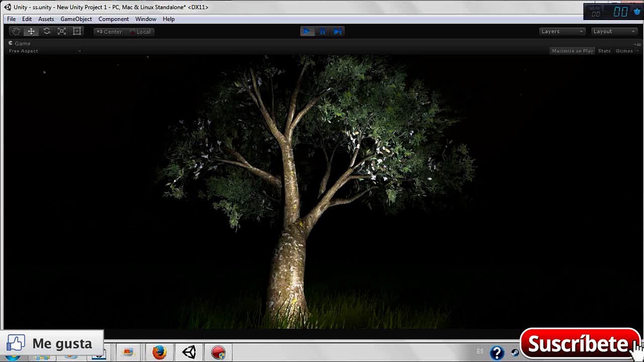Select the Move tool

(31, 31)
